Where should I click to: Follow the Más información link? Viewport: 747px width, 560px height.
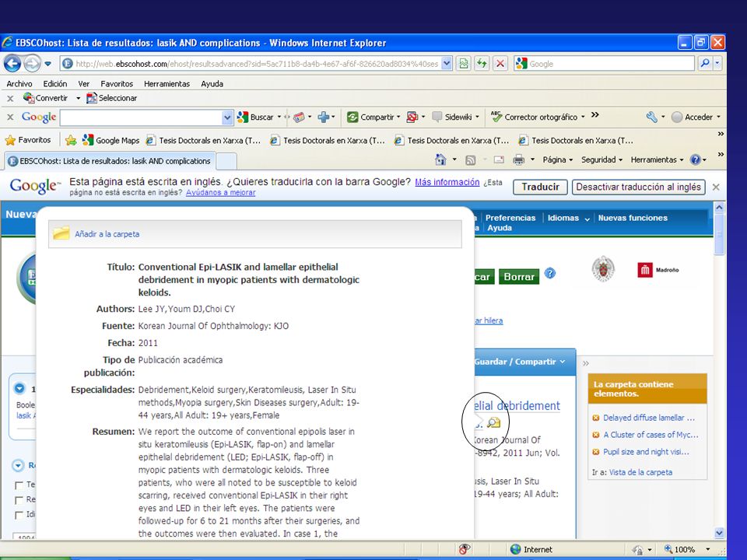(447, 182)
